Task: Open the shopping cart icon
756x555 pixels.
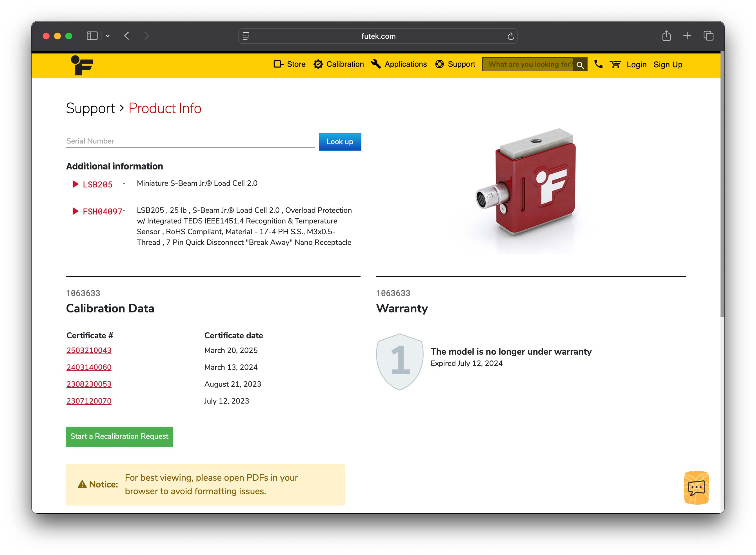Action: pos(615,64)
